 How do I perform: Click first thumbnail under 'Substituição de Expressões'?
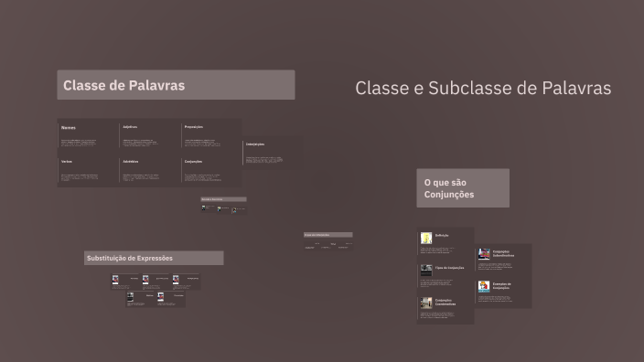tap(115, 280)
